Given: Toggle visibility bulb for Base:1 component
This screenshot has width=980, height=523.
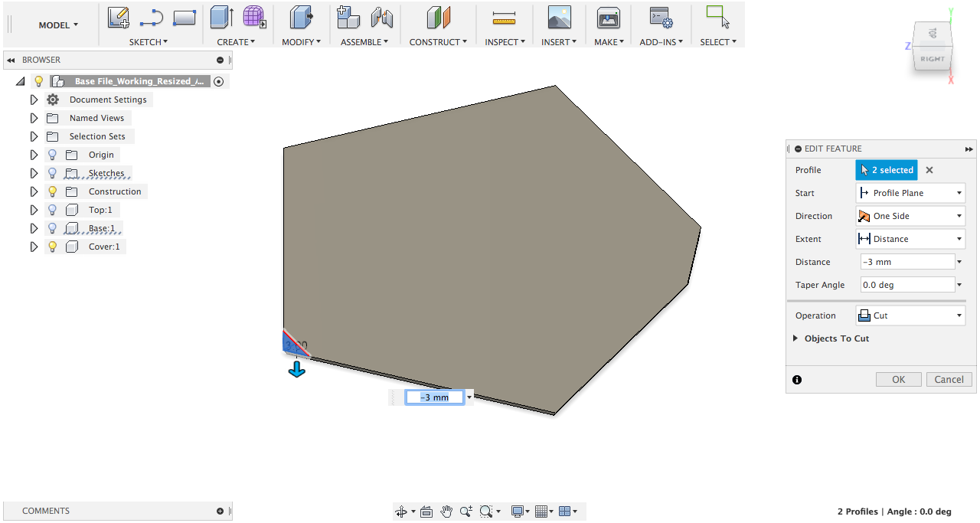Looking at the screenshot, I should 52,228.
